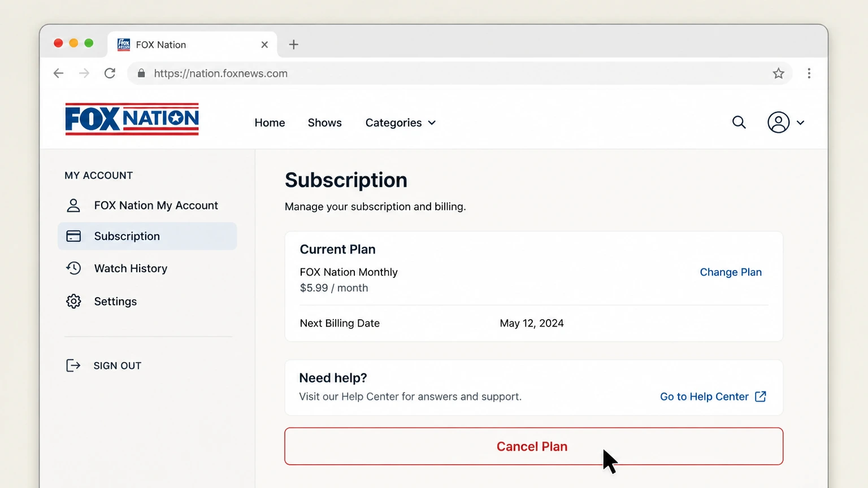Click the gear icon beside Settings
868x488 pixels.
click(x=73, y=301)
